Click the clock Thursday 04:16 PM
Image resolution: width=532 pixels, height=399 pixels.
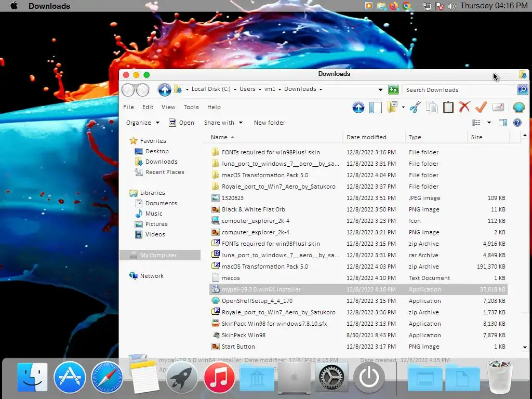[x=494, y=6]
